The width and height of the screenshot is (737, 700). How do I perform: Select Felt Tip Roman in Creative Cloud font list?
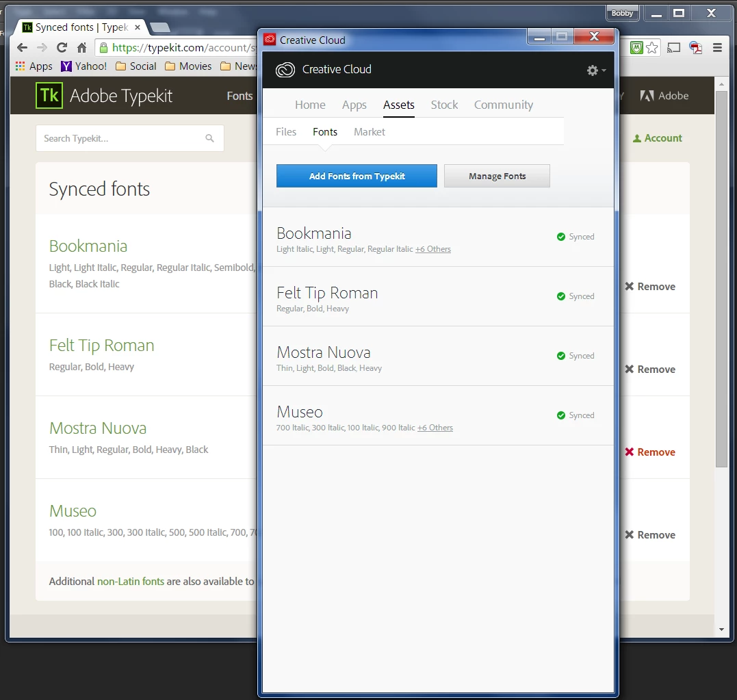(438, 297)
